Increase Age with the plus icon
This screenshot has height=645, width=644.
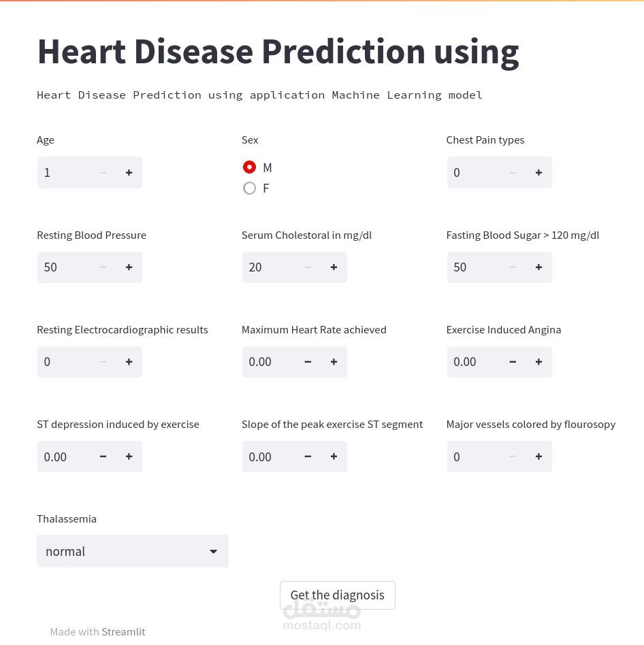[x=129, y=173]
